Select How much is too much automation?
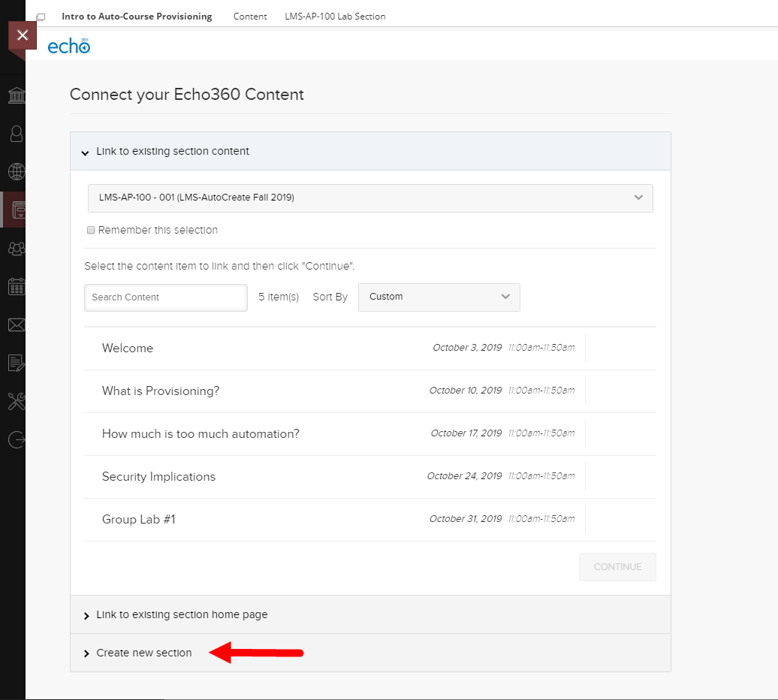Viewport: 778px width, 700px height. tap(370, 433)
